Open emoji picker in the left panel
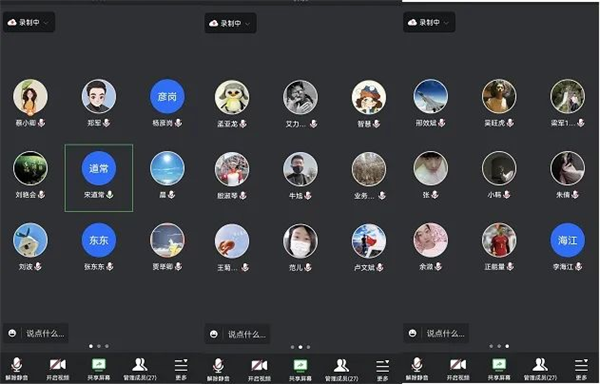The width and height of the screenshot is (600, 384). 12,333
